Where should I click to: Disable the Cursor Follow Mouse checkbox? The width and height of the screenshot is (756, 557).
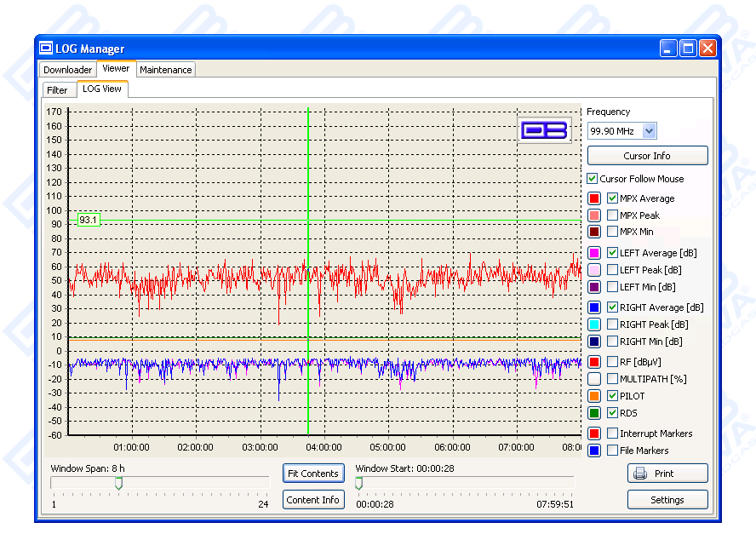coord(593,179)
